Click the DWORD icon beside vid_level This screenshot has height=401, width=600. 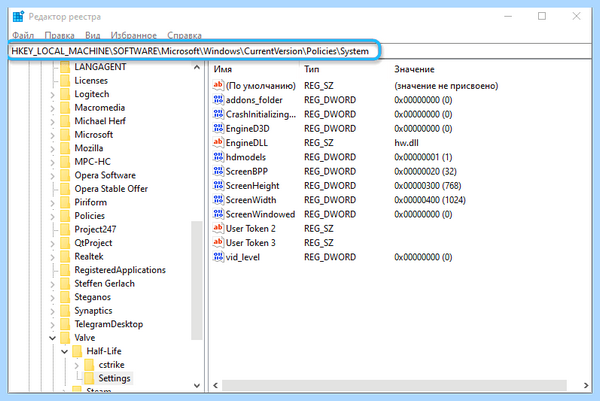click(x=218, y=256)
